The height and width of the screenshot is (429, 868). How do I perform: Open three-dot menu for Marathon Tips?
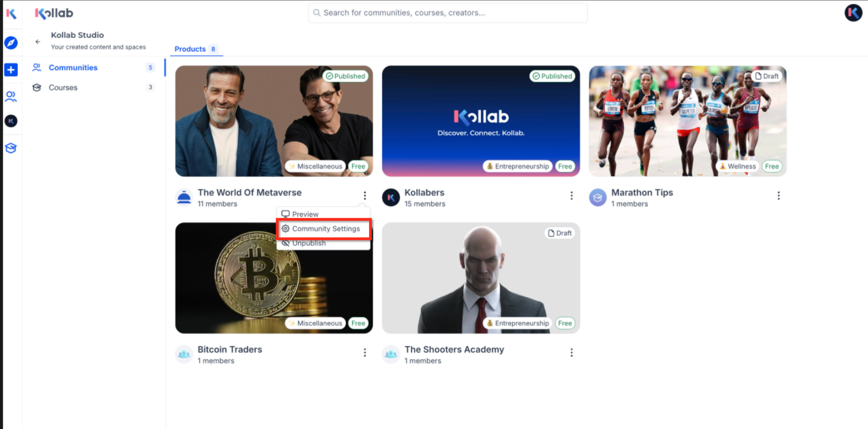tap(779, 195)
